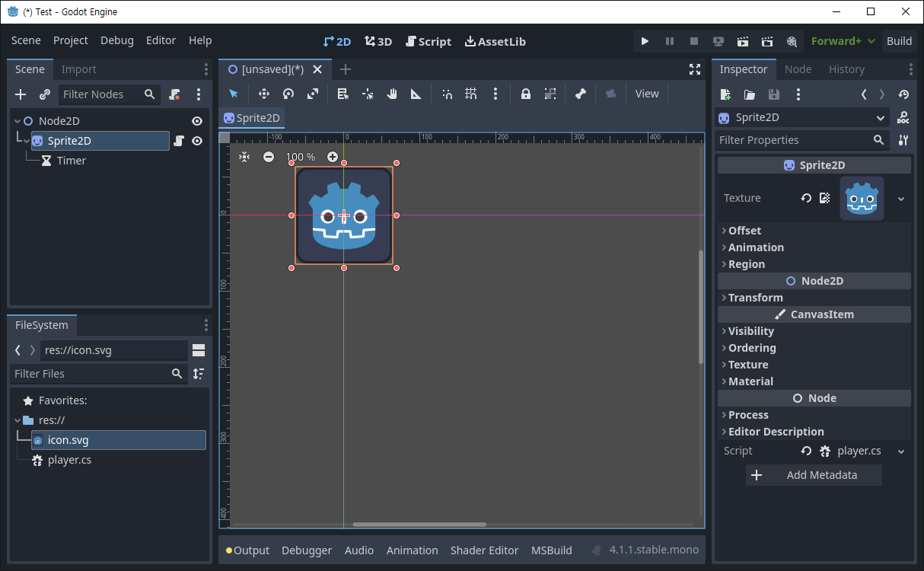
Task: Run the project with play button
Action: click(x=645, y=41)
